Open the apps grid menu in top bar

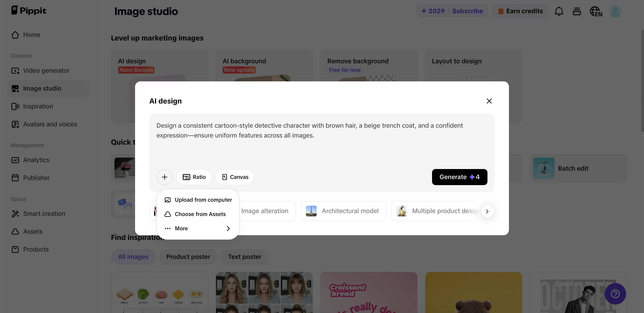click(x=577, y=11)
